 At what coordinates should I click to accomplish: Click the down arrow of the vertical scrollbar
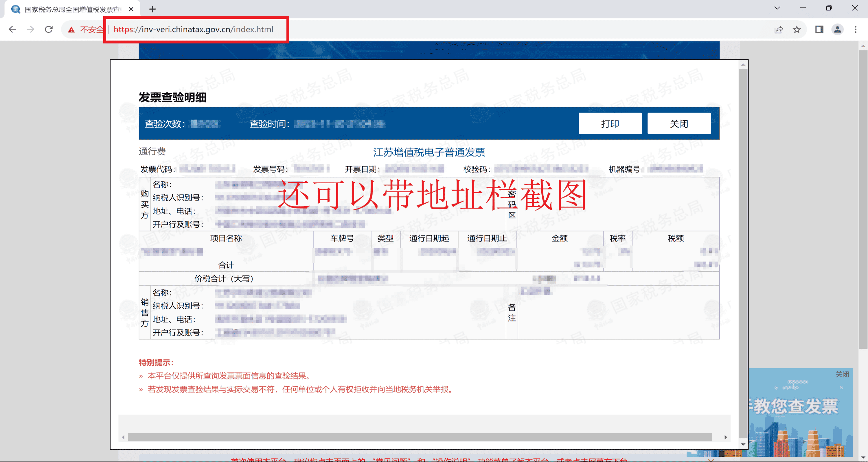pyautogui.click(x=743, y=444)
